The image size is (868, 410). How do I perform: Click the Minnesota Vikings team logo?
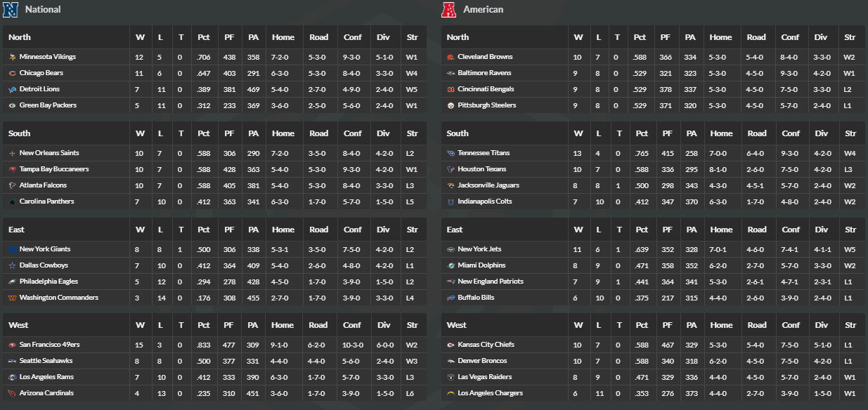coord(12,57)
